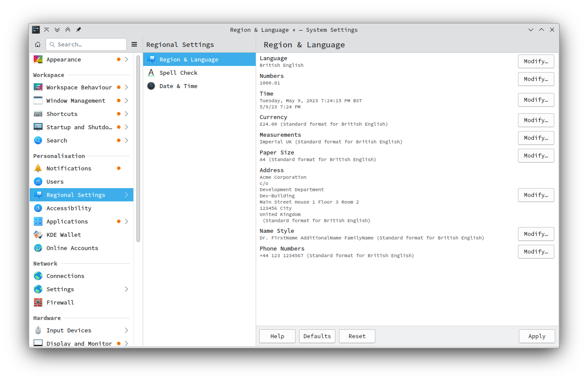
Task: Click the sidebar vertical scrollbar
Action: pyautogui.click(x=138, y=148)
